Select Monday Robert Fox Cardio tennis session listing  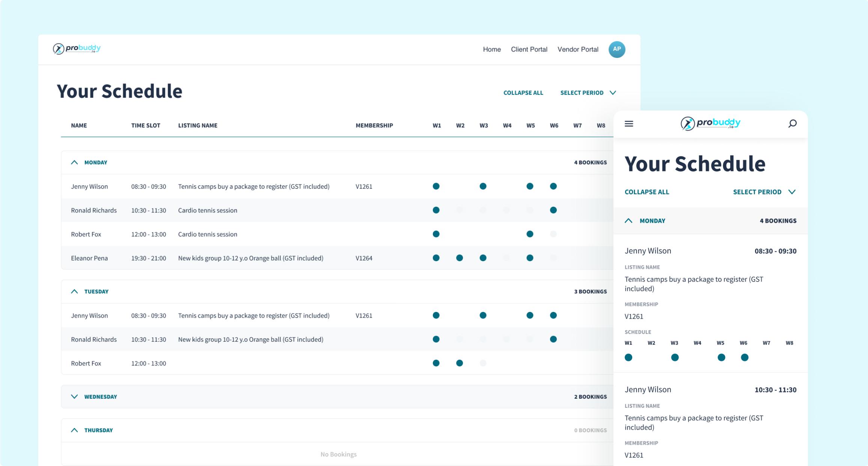(208, 234)
